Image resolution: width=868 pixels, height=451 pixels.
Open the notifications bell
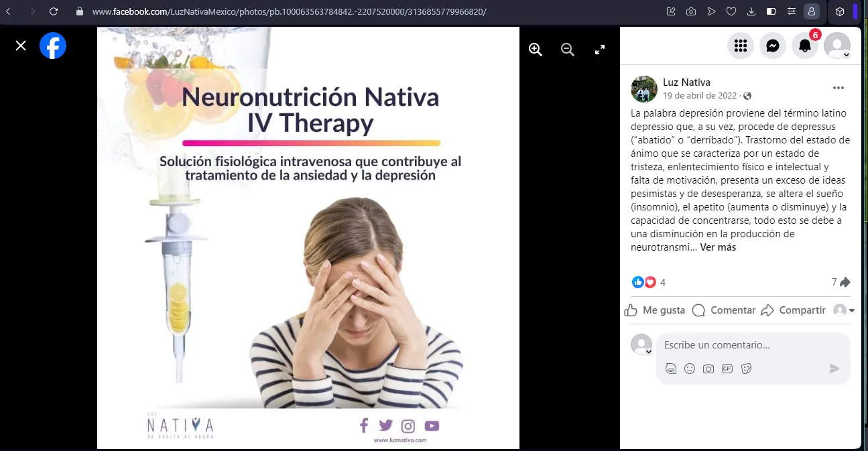[805, 46]
